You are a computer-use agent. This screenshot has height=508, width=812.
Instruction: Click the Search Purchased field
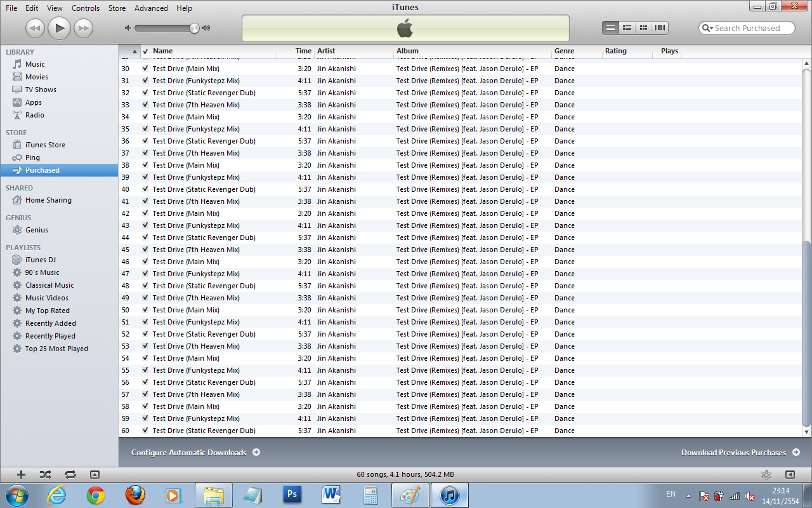(x=747, y=28)
